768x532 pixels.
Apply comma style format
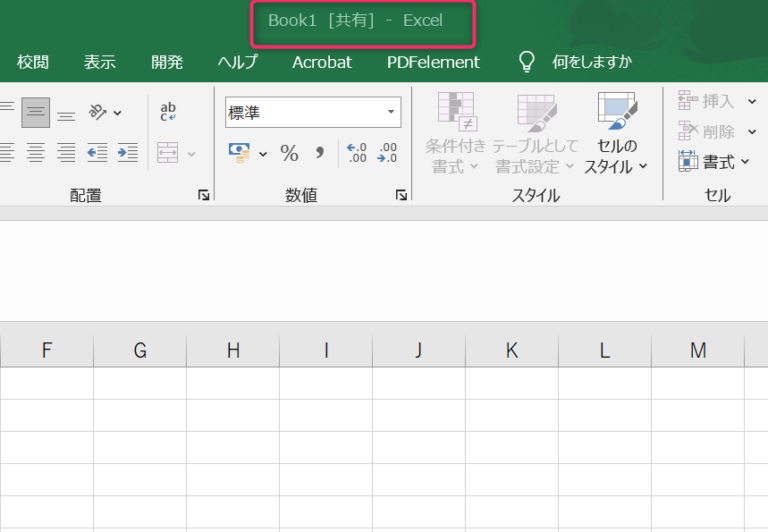pyautogui.click(x=320, y=153)
